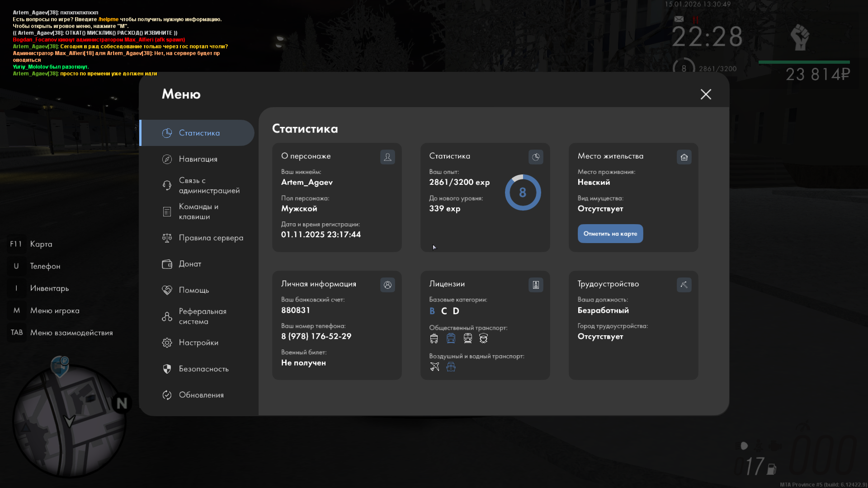Screen dimensions: 868x488
Task: Click the person icon in О персонаже card
Action: tap(387, 157)
